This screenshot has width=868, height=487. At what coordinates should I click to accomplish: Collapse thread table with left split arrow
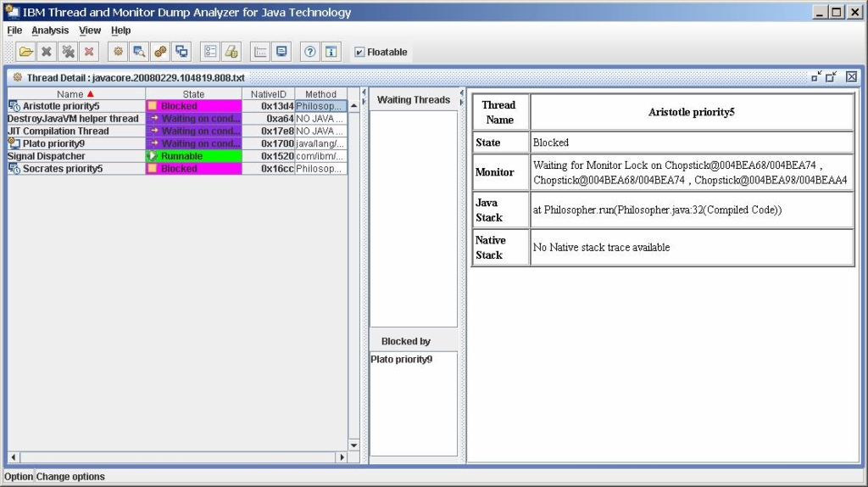[x=364, y=92]
